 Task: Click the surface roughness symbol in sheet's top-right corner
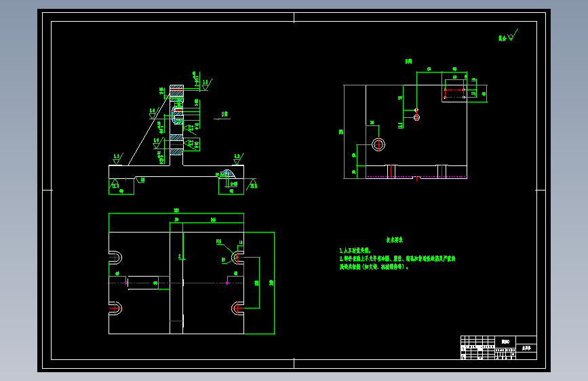pyautogui.click(x=513, y=35)
